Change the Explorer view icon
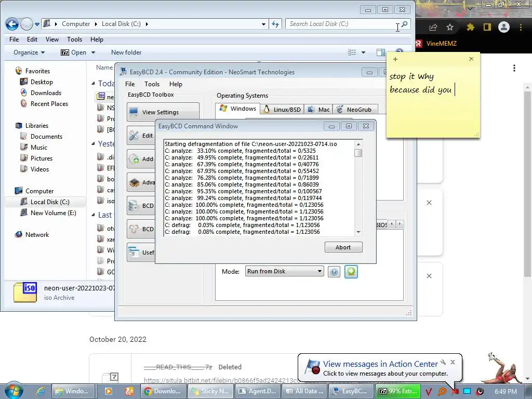The height and width of the screenshot is (399, 532). tap(352, 52)
